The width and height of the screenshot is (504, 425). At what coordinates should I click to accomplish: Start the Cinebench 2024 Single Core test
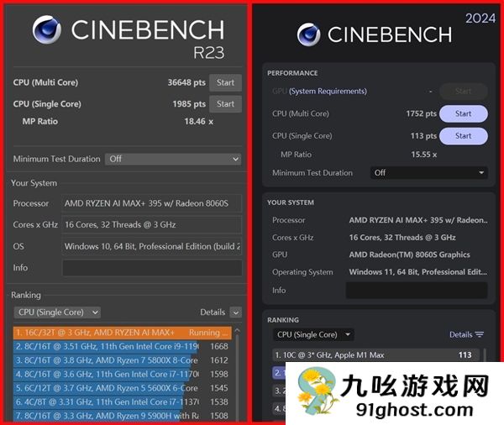coord(463,136)
